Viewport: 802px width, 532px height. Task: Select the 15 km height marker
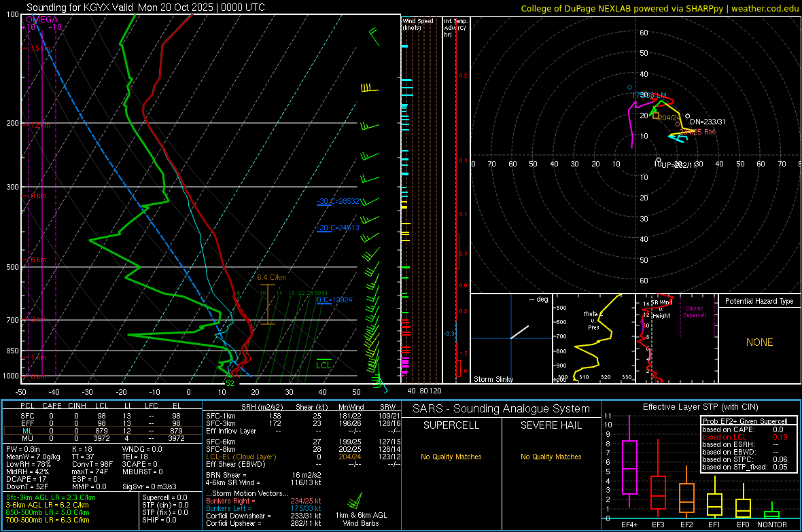[40, 48]
